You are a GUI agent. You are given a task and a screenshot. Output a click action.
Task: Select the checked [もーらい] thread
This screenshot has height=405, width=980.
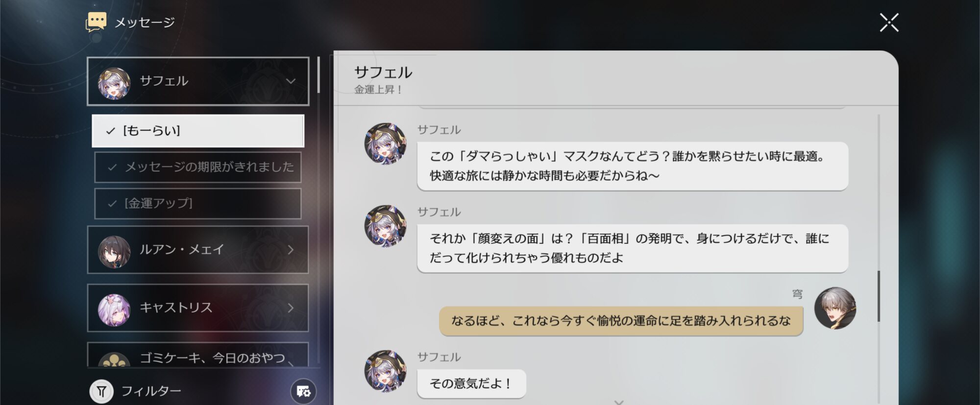[198, 131]
